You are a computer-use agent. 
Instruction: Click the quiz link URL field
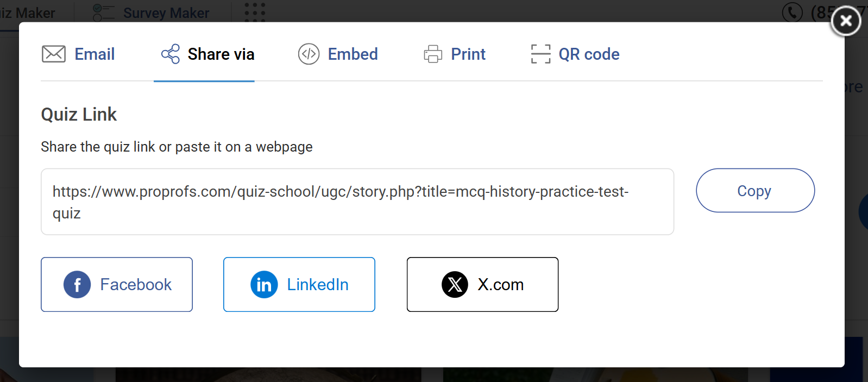click(357, 202)
